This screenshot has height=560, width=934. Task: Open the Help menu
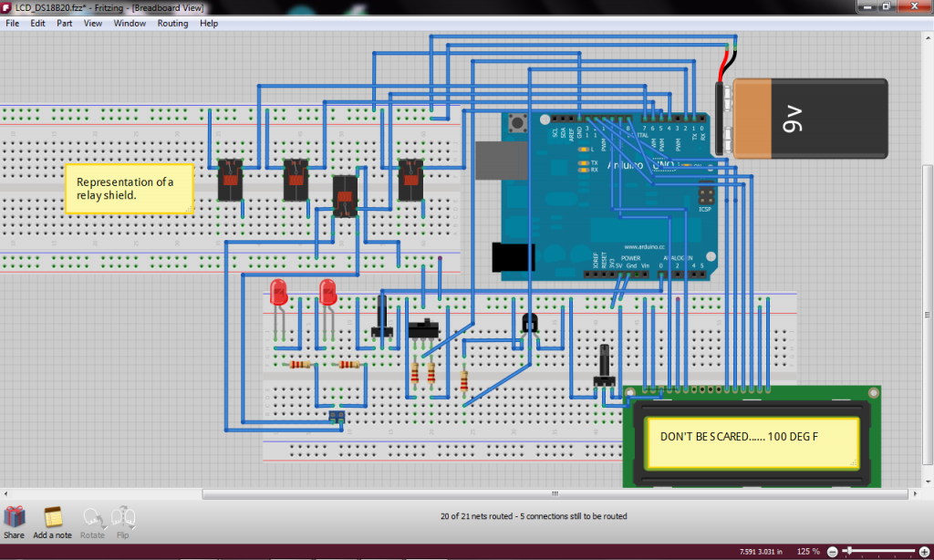(x=209, y=23)
